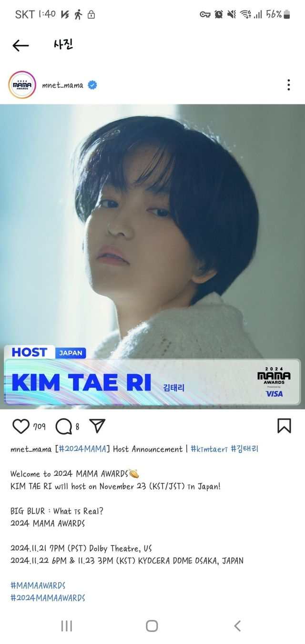This screenshot has height=644, width=305.
Task: Tap the blue verified badge
Action: point(92,85)
